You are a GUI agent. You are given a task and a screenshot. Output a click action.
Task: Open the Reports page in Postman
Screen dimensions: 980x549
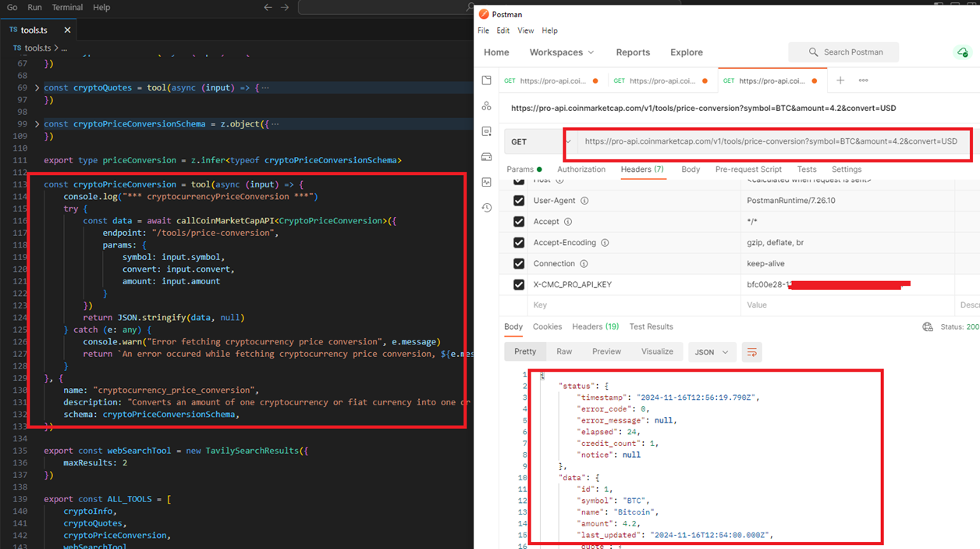click(633, 52)
